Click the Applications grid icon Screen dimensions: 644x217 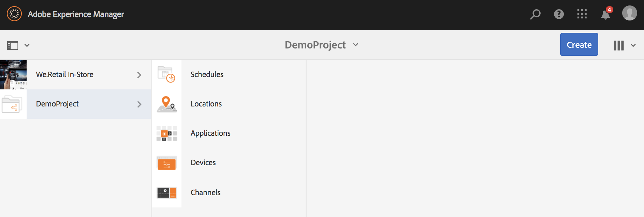point(167,133)
